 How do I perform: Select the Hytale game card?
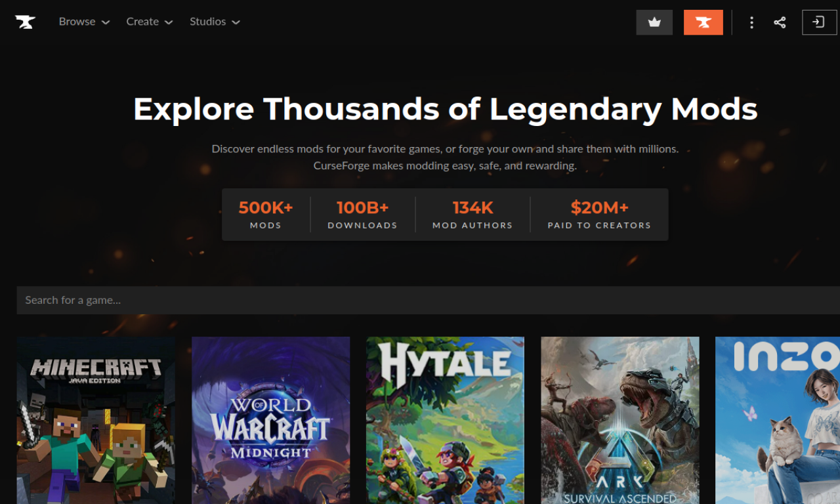pos(445,420)
